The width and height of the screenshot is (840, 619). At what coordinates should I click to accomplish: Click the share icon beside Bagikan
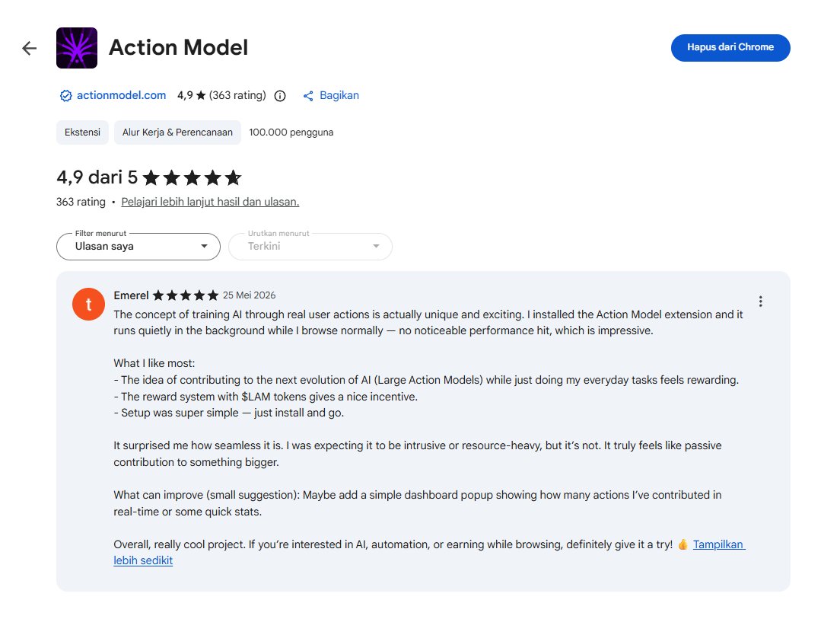308,96
